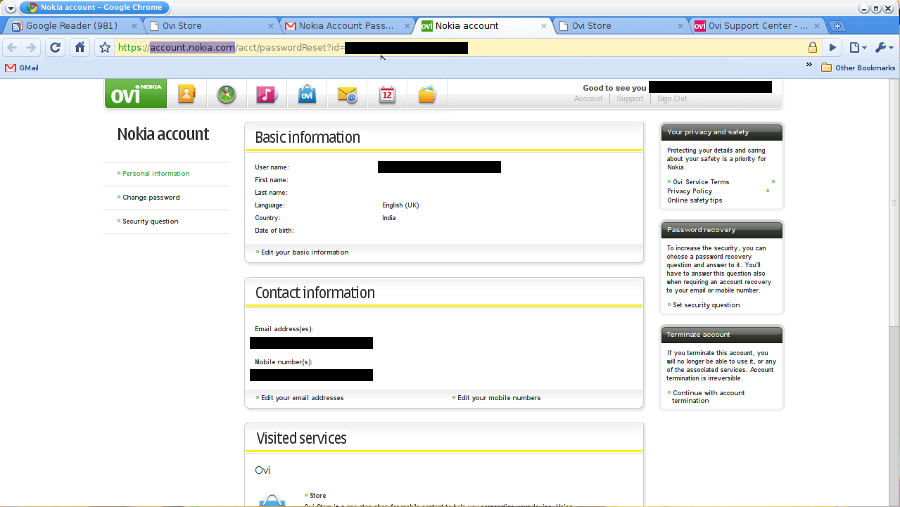
Task: Go to the browser home page
Action: (x=80, y=48)
